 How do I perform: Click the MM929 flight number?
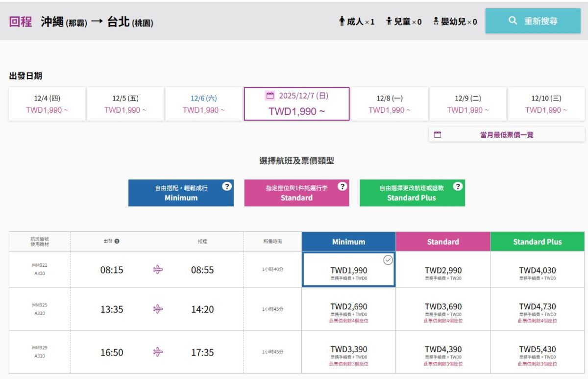tap(40, 348)
